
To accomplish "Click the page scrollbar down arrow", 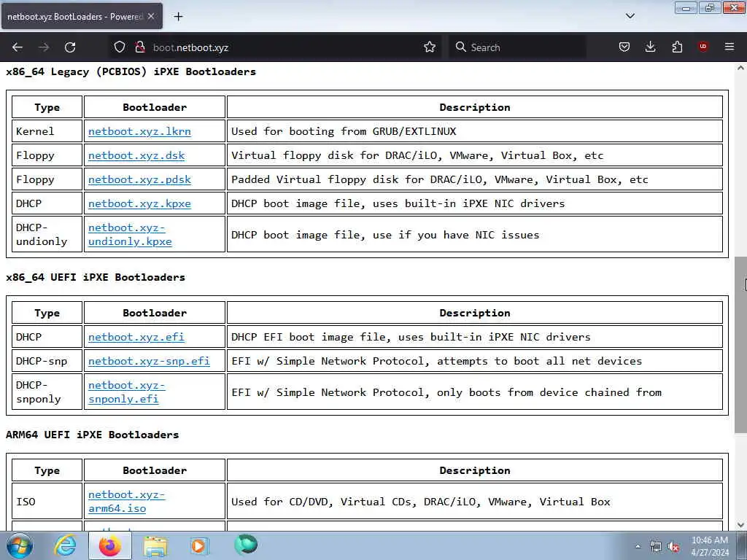I will [740, 525].
